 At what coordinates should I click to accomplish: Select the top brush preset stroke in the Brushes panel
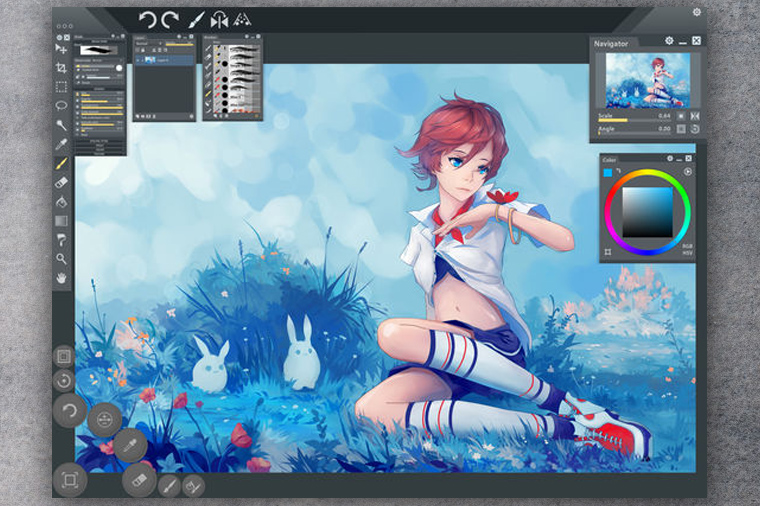[x=245, y=49]
